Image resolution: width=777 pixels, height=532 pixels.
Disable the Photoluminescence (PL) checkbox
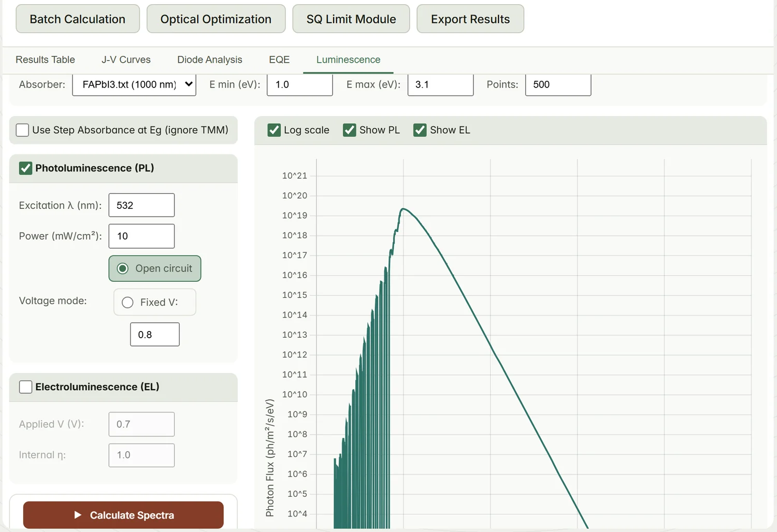25,168
